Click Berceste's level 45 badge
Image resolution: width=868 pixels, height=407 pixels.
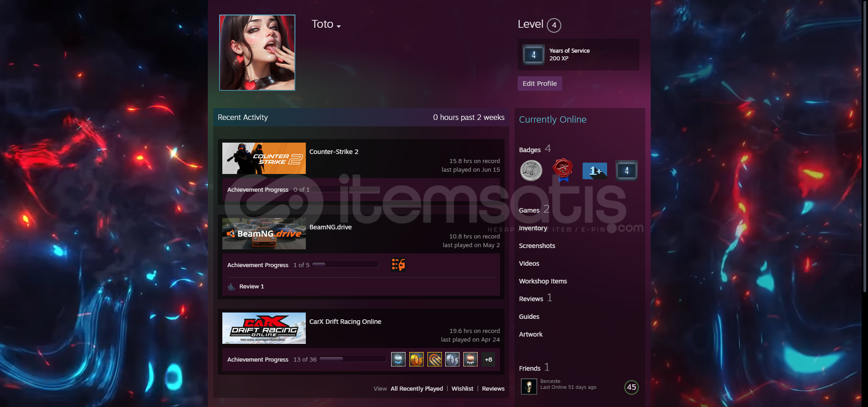click(631, 387)
